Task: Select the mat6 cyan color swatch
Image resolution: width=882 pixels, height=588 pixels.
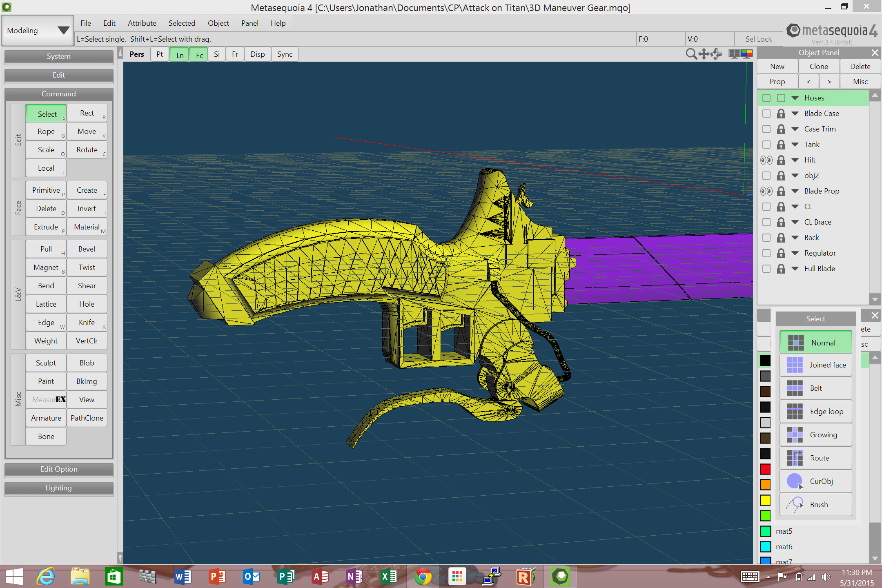Action: pos(765,547)
